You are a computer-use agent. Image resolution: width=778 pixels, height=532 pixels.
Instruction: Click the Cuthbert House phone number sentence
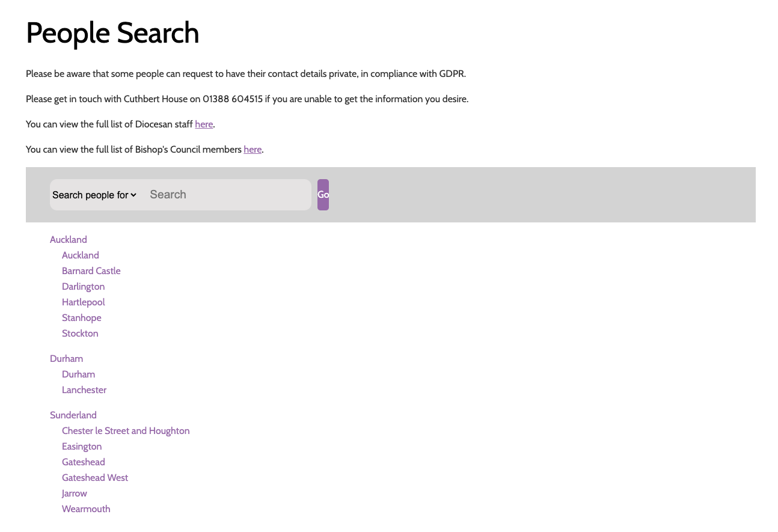point(247,99)
